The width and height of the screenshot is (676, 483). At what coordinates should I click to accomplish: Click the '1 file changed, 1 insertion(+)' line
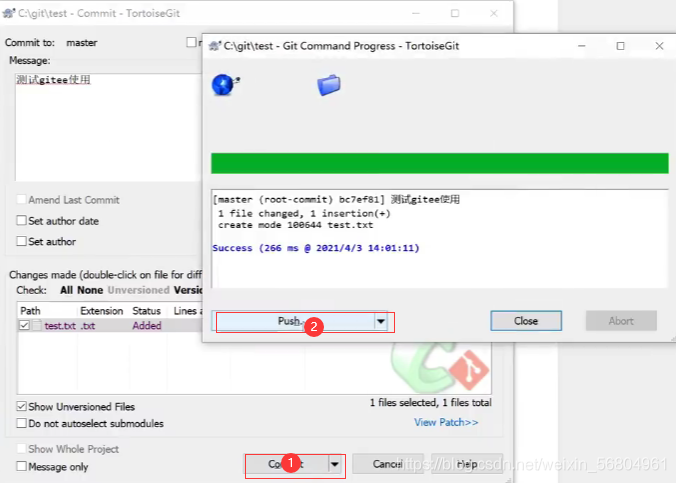(304, 213)
